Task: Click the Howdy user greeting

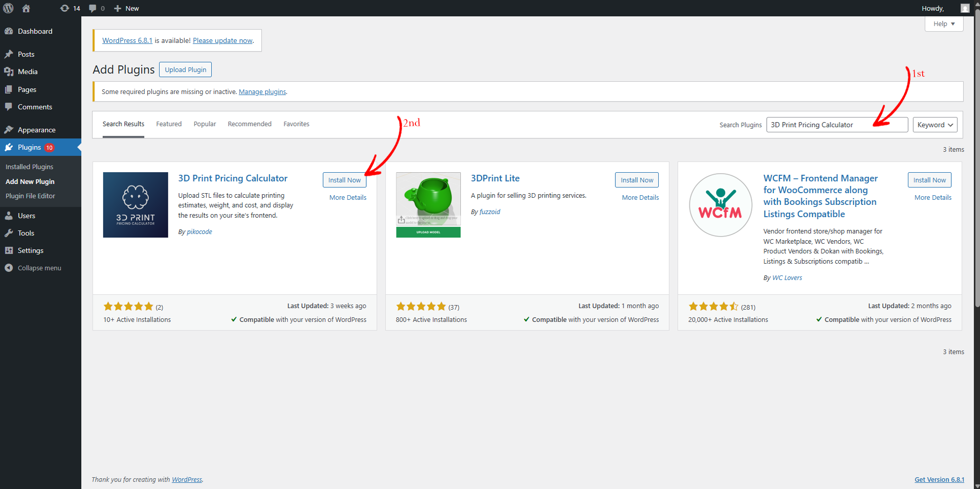Action: coord(932,8)
